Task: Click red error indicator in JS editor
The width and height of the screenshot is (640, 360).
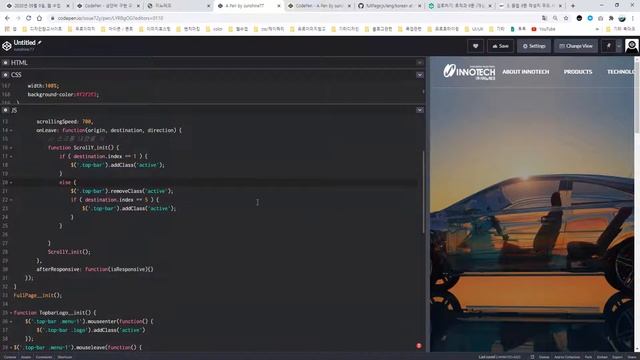Action: coord(419,346)
